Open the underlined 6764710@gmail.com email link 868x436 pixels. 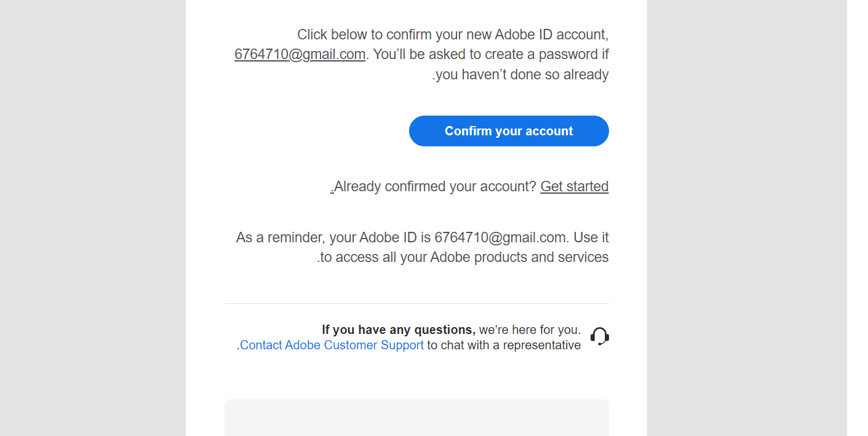(x=300, y=54)
